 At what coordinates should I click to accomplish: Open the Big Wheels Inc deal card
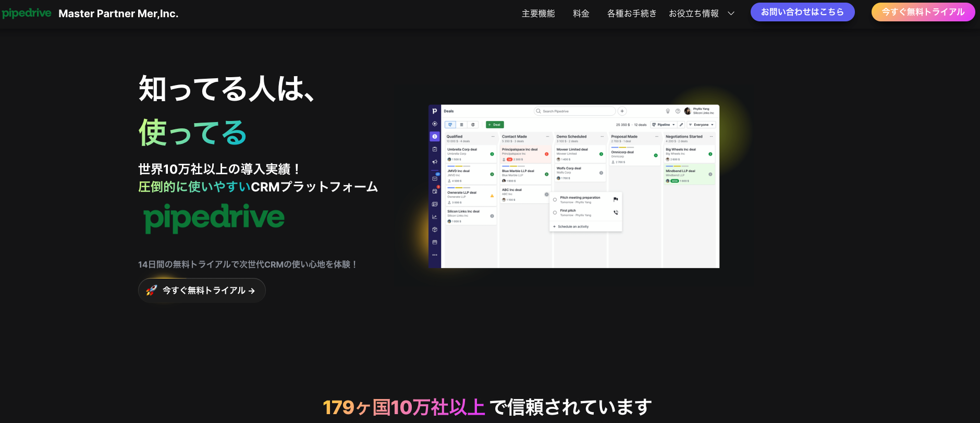tap(690, 154)
